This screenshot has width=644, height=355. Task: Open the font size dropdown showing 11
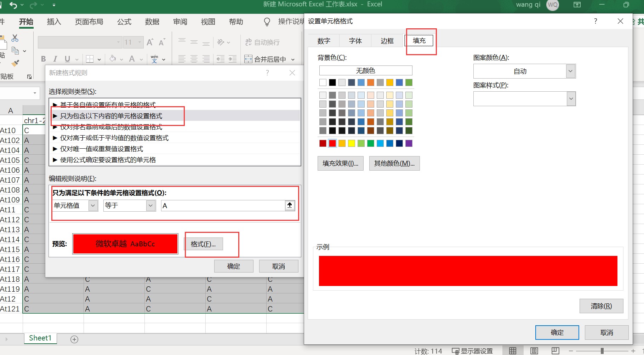click(139, 42)
